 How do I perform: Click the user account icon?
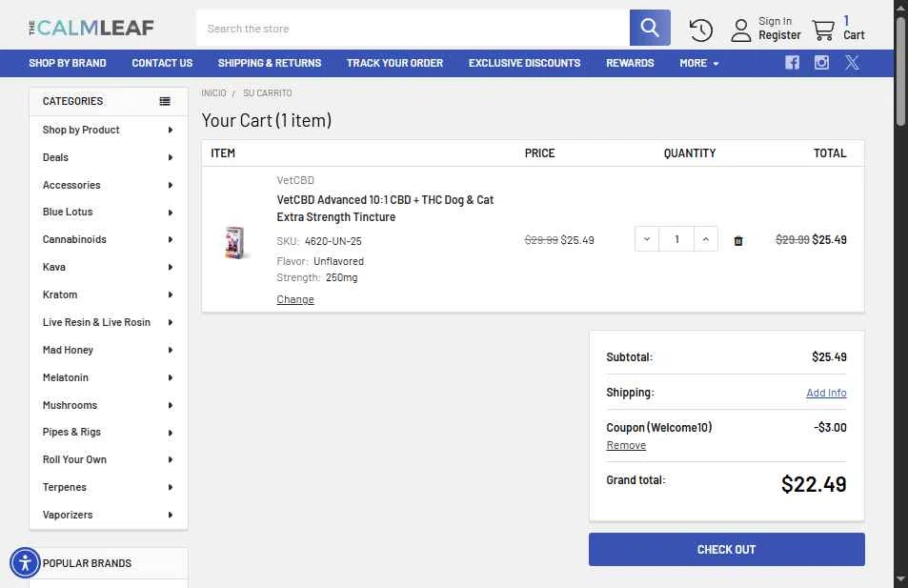click(x=740, y=30)
